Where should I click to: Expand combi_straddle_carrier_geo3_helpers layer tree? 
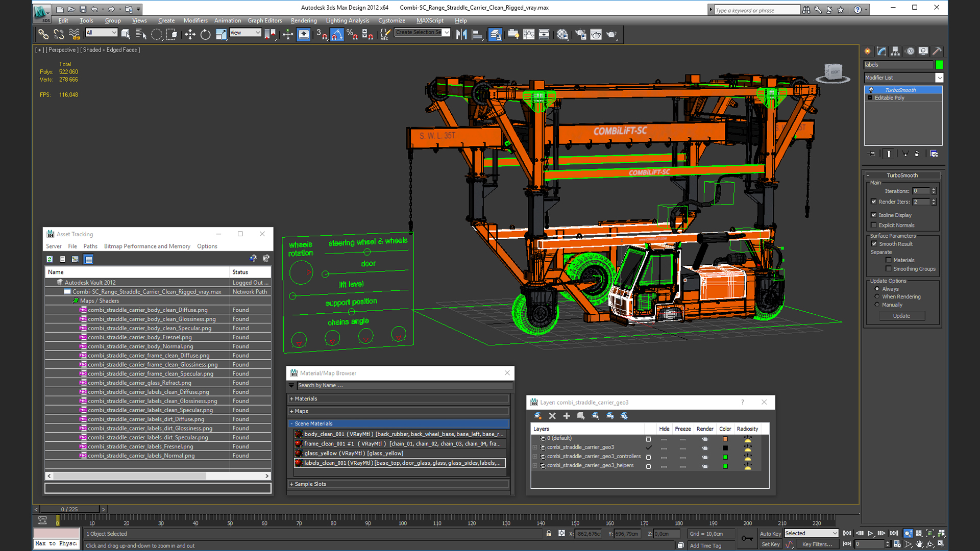(x=535, y=465)
